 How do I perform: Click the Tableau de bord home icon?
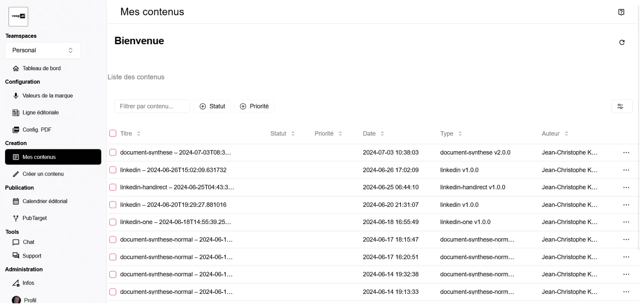point(16,69)
